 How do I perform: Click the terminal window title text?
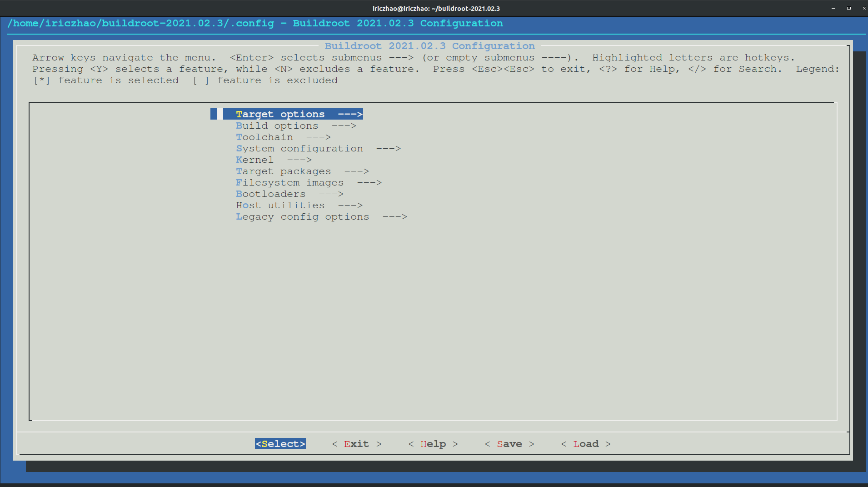coord(436,9)
